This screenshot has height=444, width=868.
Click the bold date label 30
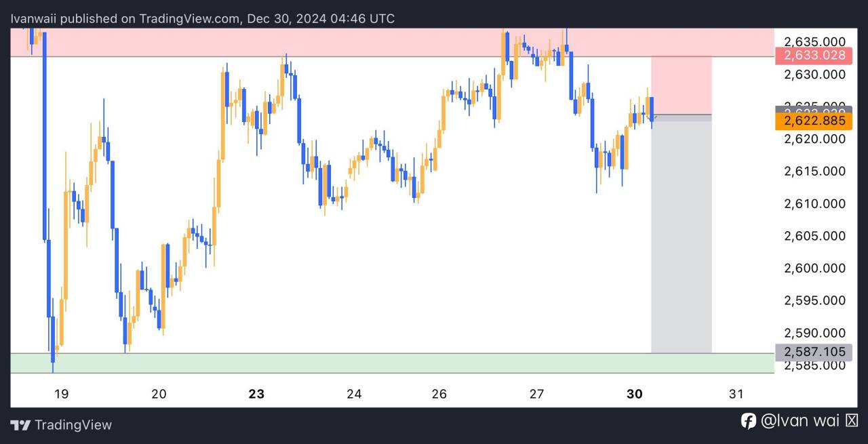tap(634, 394)
